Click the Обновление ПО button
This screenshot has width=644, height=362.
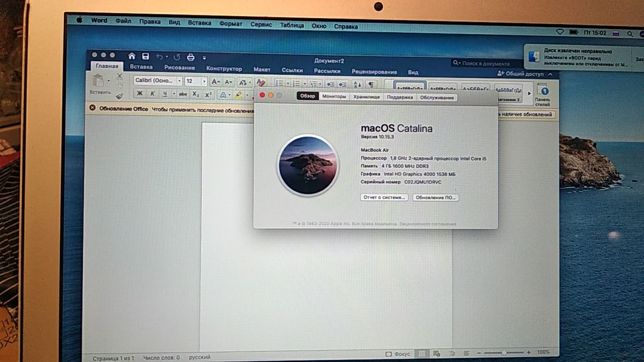(x=436, y=198)
